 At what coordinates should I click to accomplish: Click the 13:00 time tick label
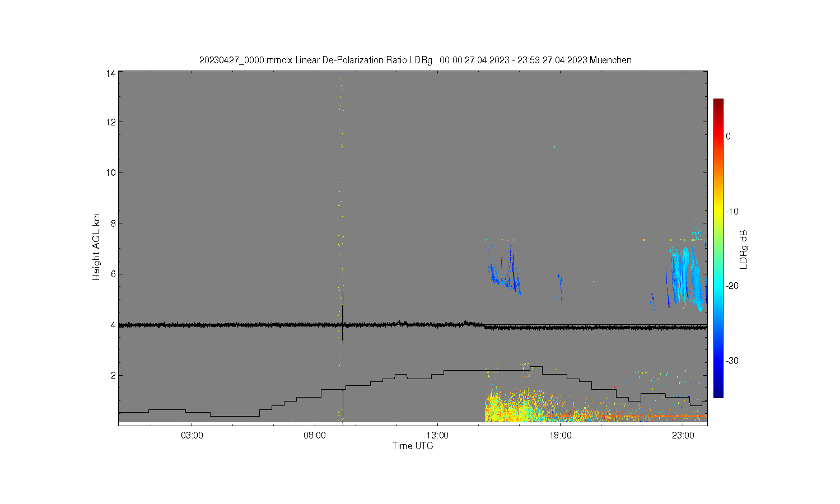click(x=437, y=435)
